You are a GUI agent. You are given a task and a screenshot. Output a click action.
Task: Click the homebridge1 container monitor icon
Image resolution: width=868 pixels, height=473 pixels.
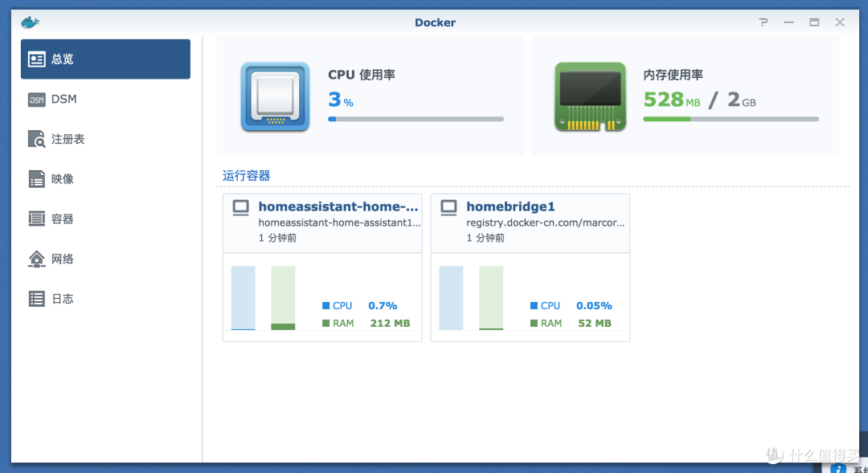[449, 208]
